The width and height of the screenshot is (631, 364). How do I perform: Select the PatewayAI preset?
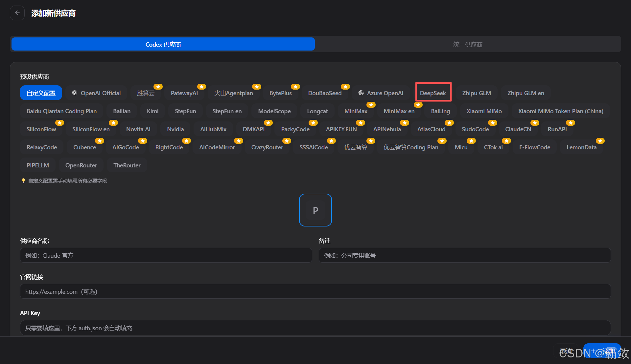[x=184, y=93]
